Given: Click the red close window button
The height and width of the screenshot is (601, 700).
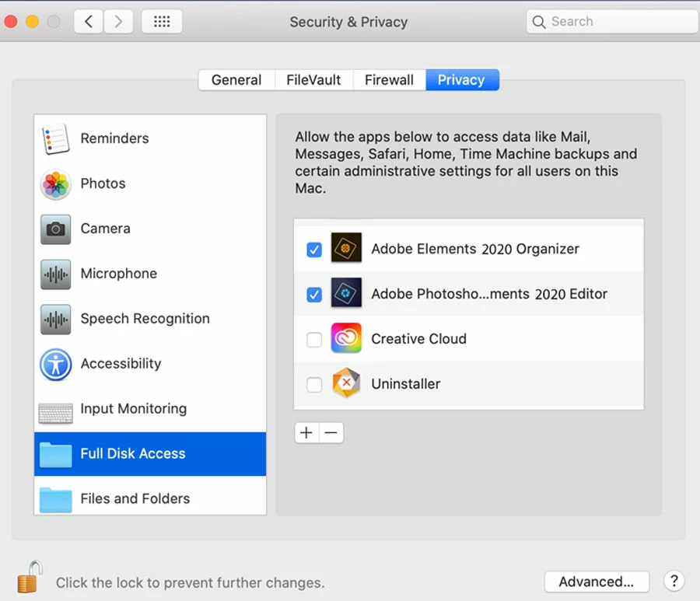Looking at the screenshot, I should point(11,22).
